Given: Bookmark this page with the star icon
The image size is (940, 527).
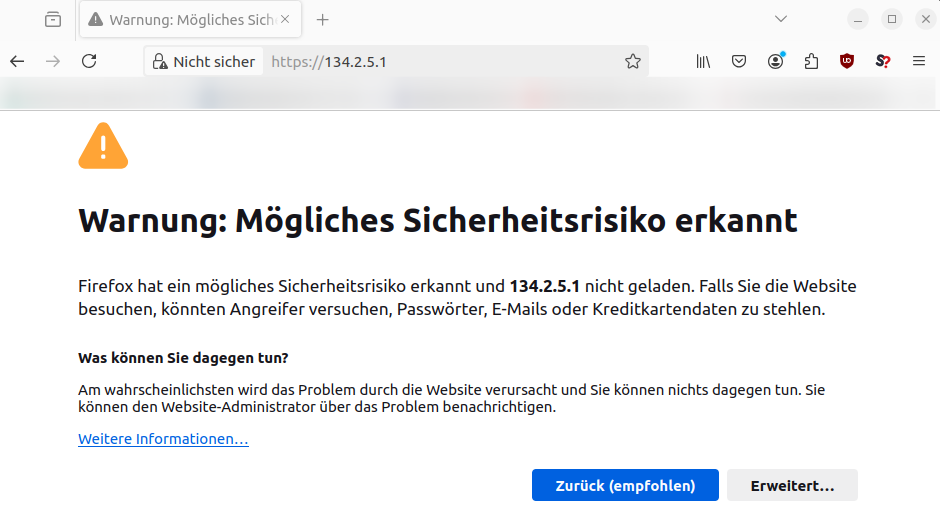Looking at the screenshot, I should tap(632, 61).
